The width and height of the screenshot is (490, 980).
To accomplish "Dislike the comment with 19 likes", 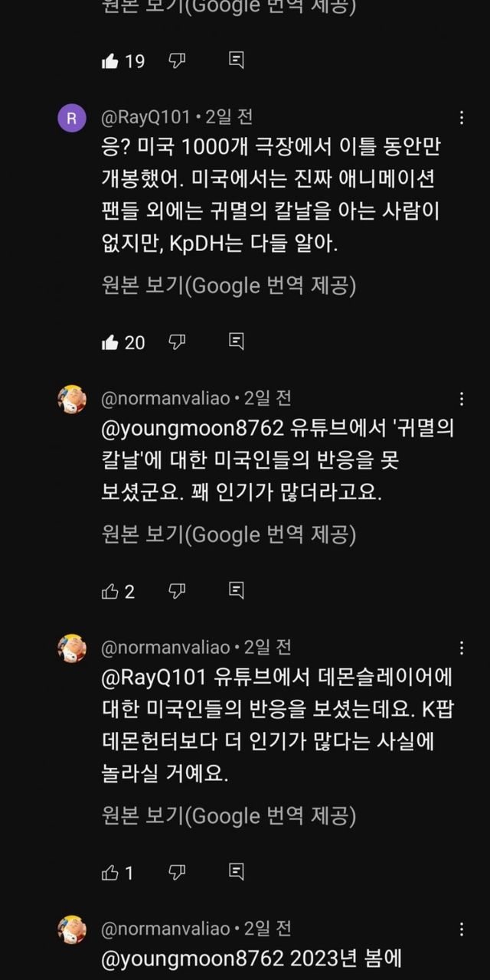I will 177,61.
